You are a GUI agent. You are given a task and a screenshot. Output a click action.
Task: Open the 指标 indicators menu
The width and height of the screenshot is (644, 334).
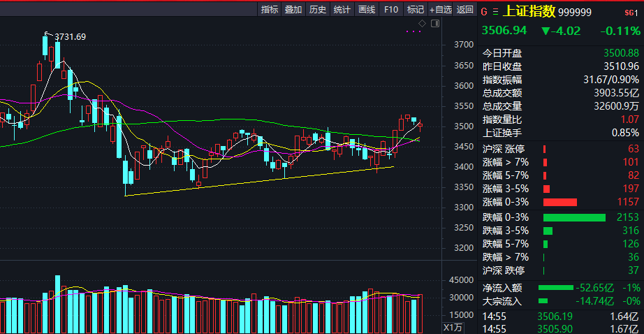[x=270, y=9]
